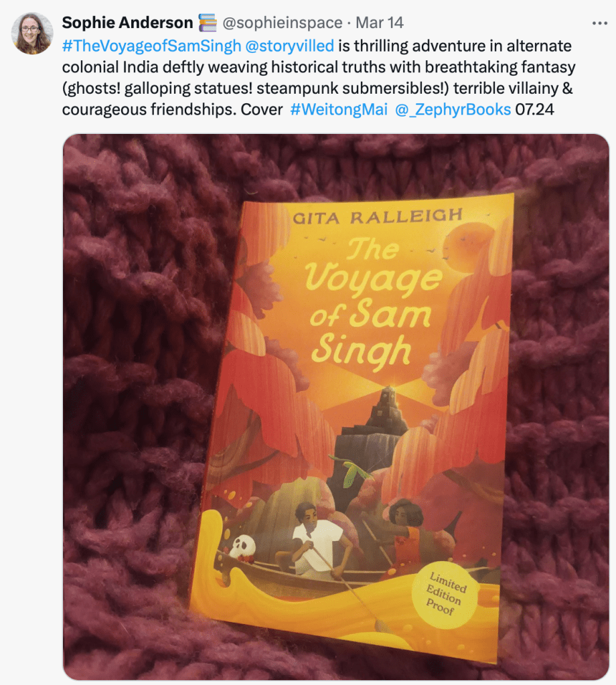Click the Limited Edition Proof sticker on the cover
This screenshot has width=616, height=685.
click(445, 594)
